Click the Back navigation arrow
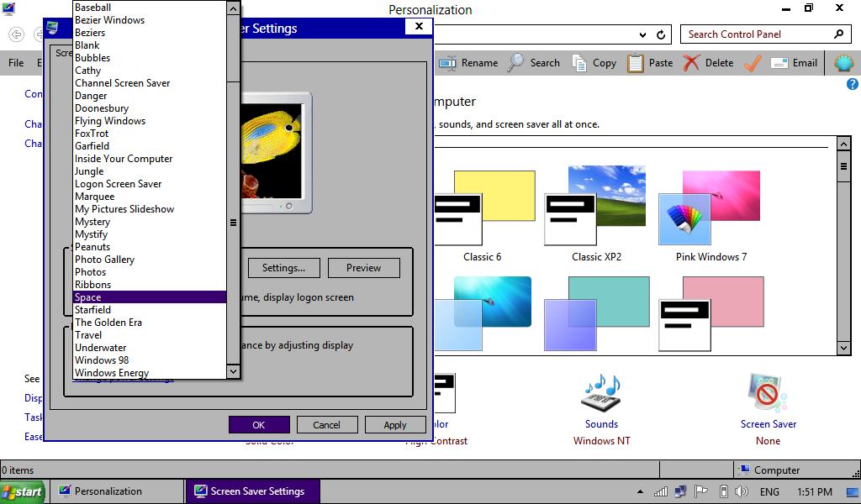Viewport: 861px width, 504px height. (x=17, y=34)
